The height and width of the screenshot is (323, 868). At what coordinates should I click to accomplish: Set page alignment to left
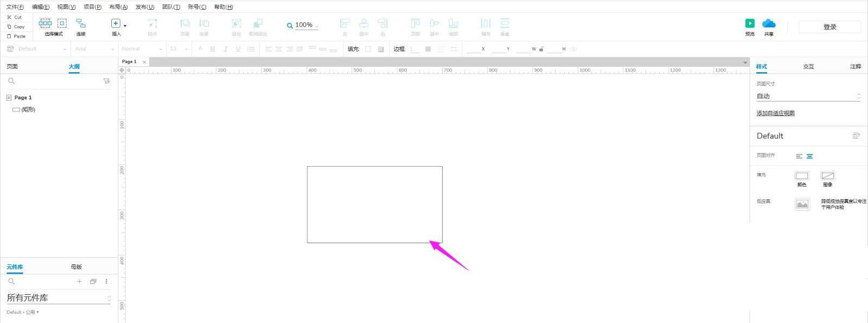(799, 156)
